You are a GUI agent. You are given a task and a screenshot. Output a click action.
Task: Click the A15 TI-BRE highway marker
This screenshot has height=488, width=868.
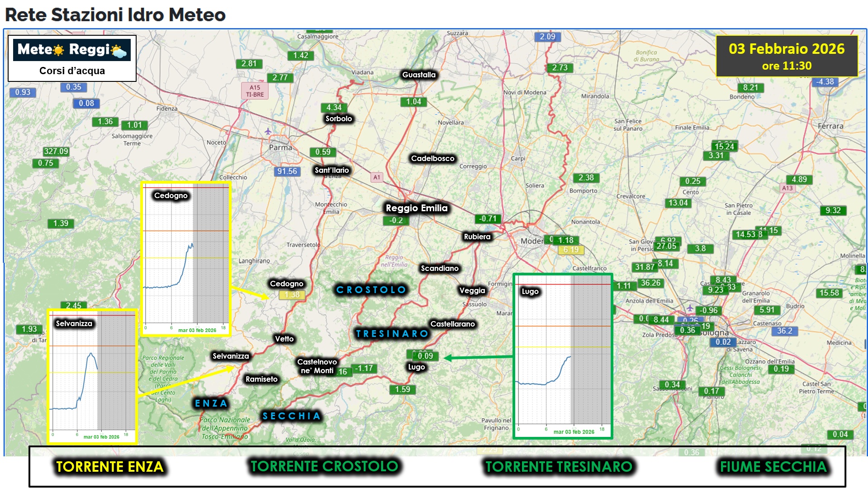pos(255,91)
